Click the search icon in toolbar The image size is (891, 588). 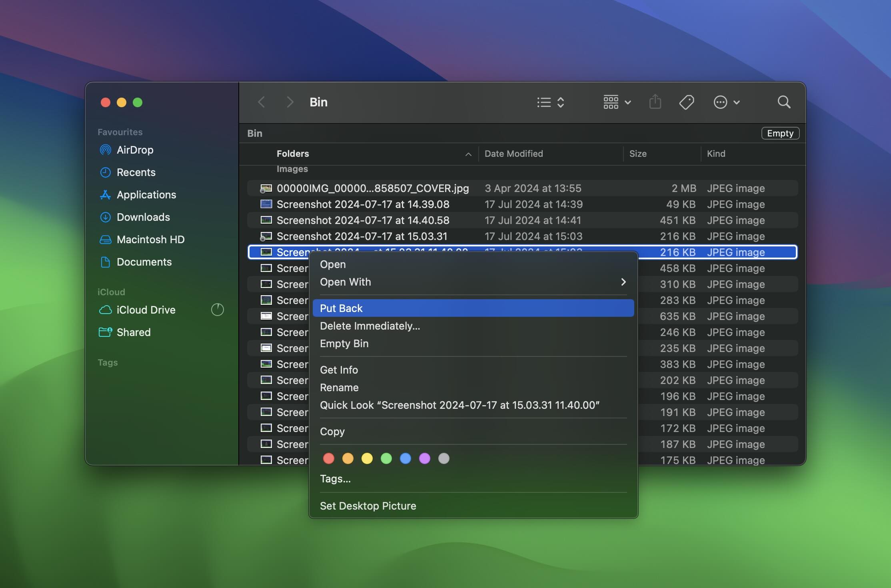[784, 102]
